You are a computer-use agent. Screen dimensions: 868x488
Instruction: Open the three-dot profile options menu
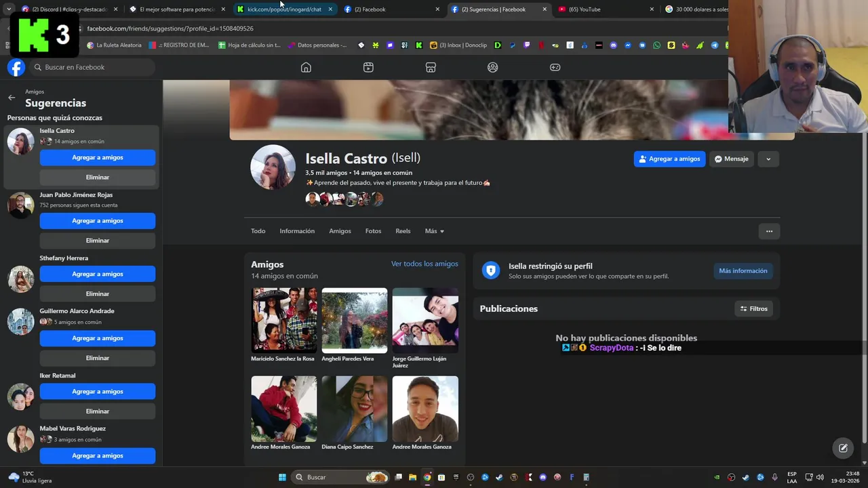(769, 231)
